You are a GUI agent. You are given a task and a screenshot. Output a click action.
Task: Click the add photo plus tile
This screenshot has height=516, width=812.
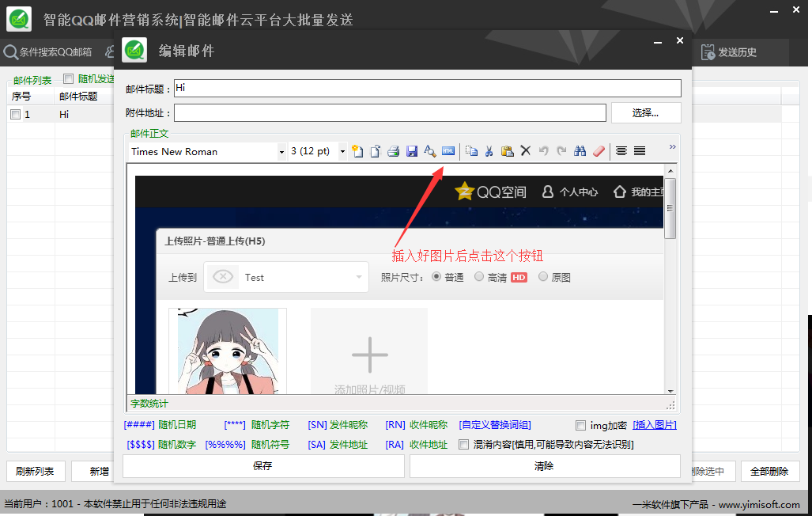point(369,351)
